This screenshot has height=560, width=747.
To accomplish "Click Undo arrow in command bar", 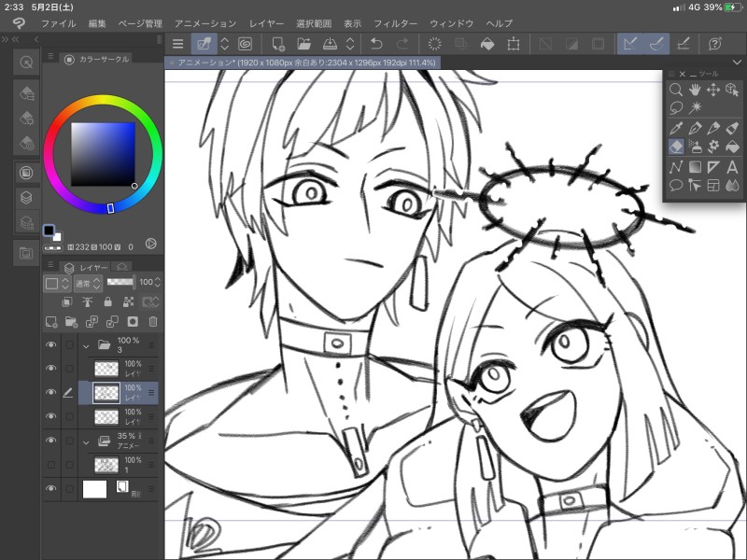I will click(x=376, y=44).
